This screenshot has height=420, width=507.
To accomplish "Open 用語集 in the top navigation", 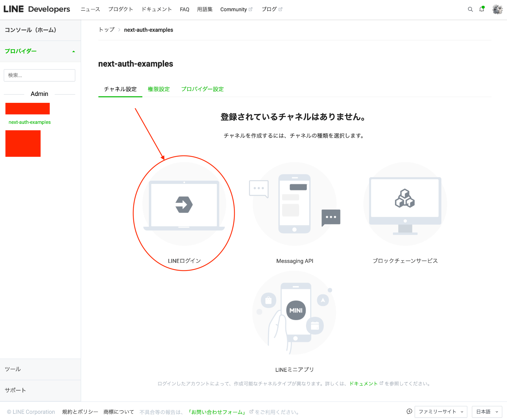I will point(205,9).
